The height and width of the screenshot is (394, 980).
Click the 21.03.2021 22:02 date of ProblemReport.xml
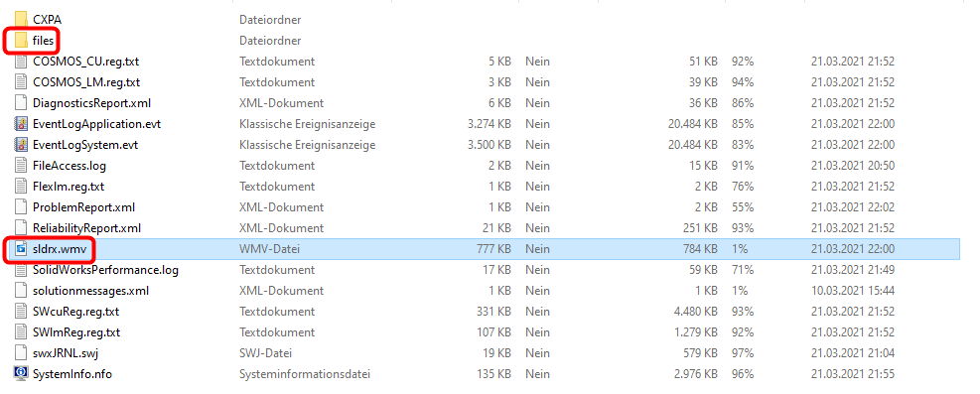(x=853, y=207)
